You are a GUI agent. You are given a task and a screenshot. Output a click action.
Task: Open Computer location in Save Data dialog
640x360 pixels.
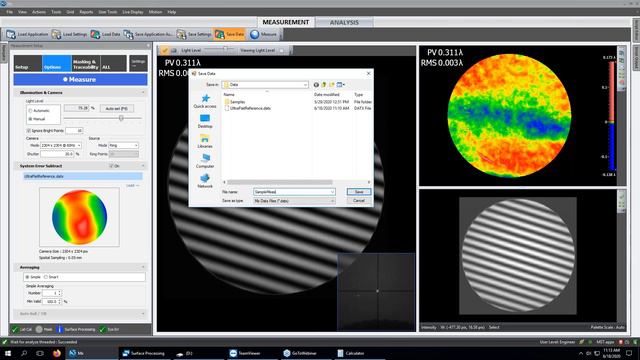tap(205, 161)
